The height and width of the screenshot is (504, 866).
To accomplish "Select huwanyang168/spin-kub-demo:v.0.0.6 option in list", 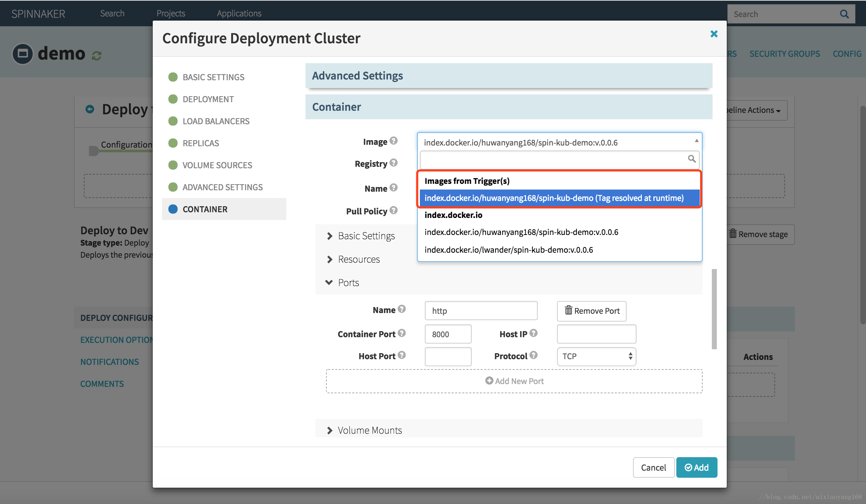I will [559, 232].
